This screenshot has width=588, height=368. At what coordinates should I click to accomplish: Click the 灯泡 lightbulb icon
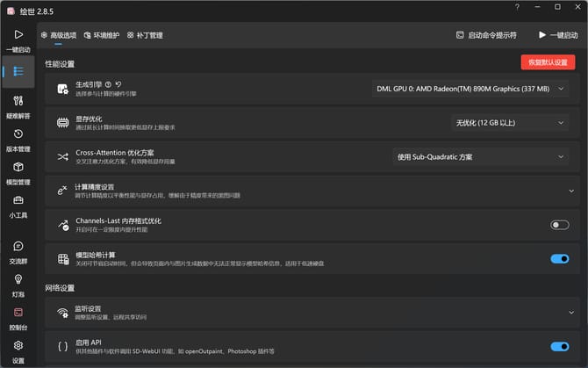18,279
